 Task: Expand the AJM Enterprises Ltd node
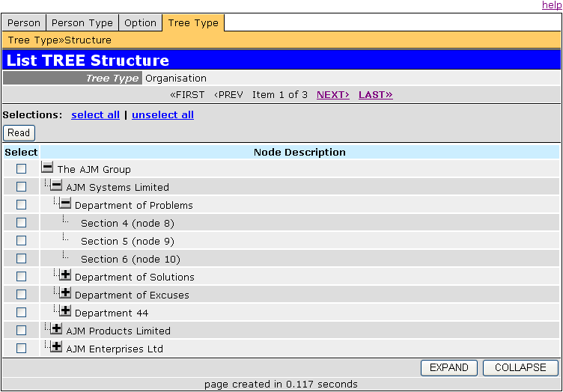pyautogui.click(x=56, y=347)
